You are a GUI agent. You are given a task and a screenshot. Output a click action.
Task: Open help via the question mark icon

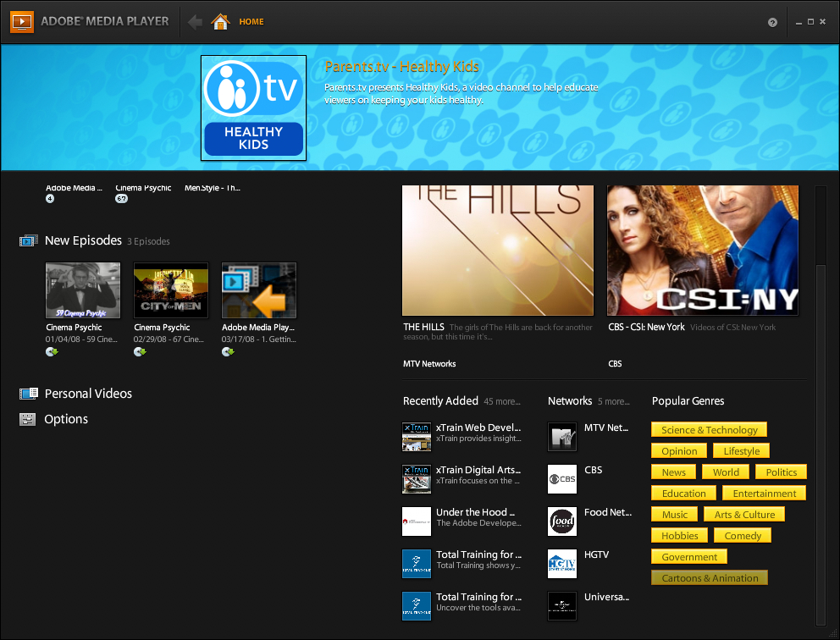tap(772, 22)
